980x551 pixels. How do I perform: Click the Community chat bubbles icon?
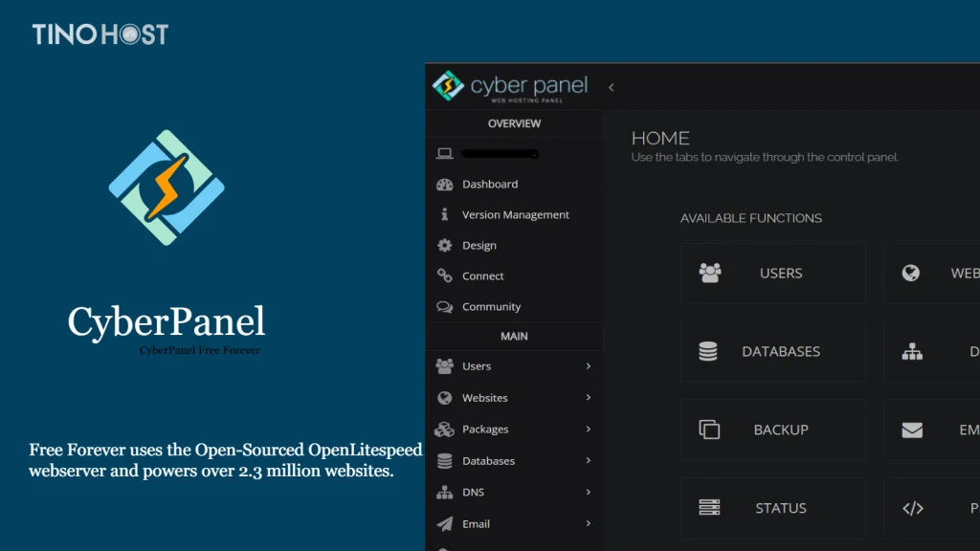[x=444, y=307]
